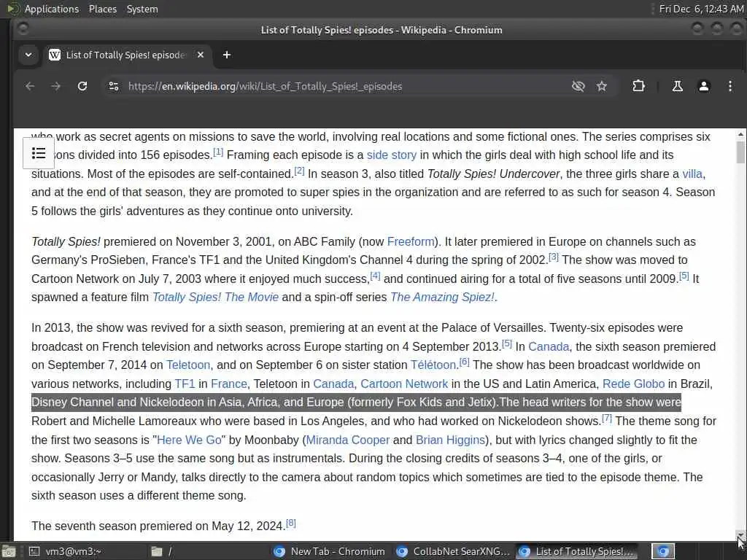747x560 pixels.
Task: Open the Cartoon Network link
Action: [x=404, y=384]
